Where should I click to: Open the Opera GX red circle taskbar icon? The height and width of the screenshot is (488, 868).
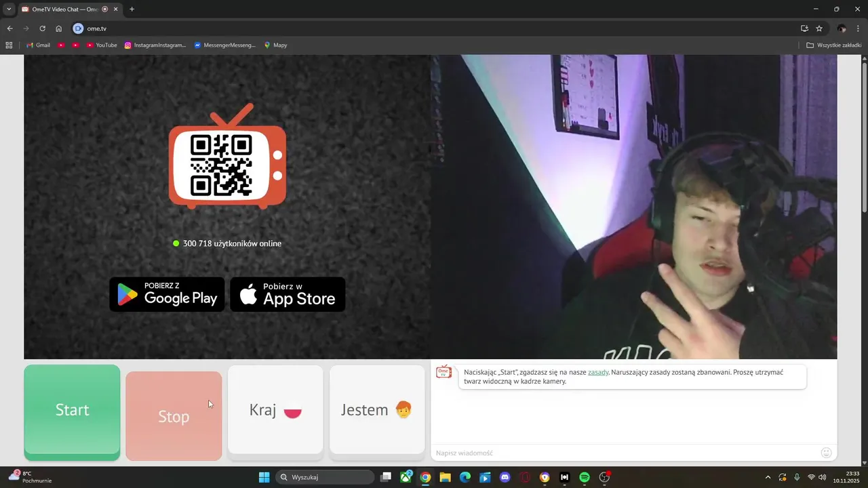pos(525,477)
